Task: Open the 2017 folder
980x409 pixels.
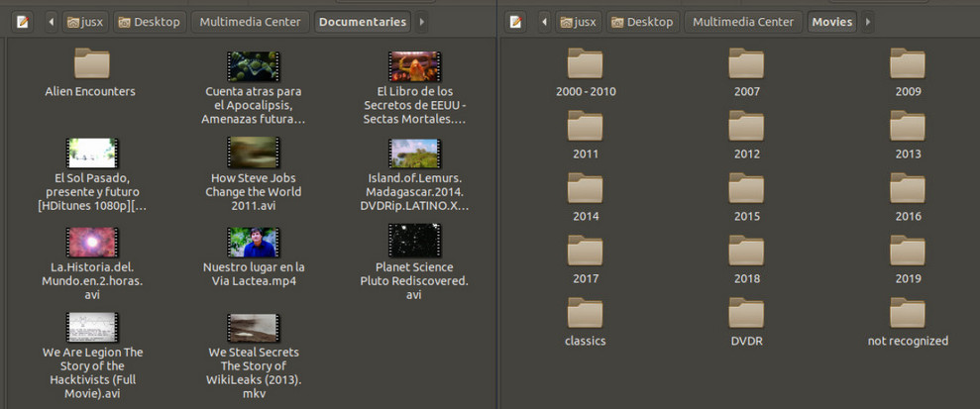Action: tap(585, 251)
